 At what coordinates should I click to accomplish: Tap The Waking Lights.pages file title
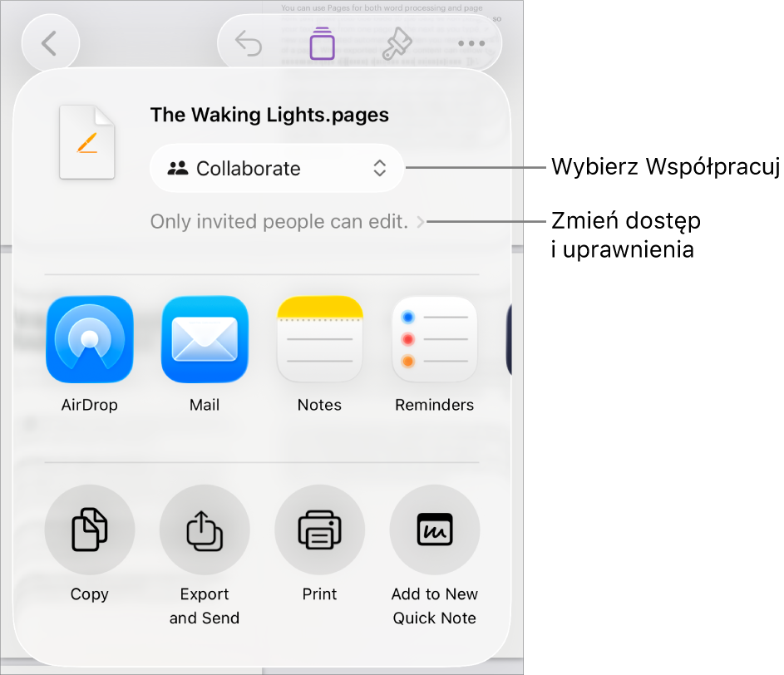[x=269, y=115]
